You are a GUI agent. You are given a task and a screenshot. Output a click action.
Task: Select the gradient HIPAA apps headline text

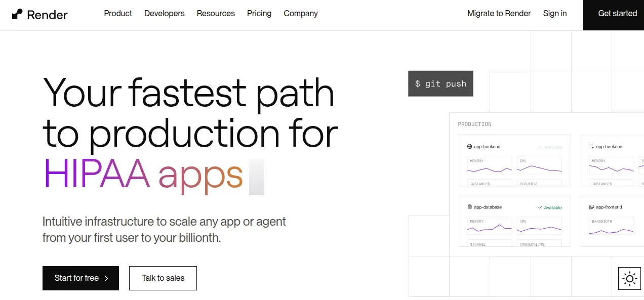coord(143,175)
